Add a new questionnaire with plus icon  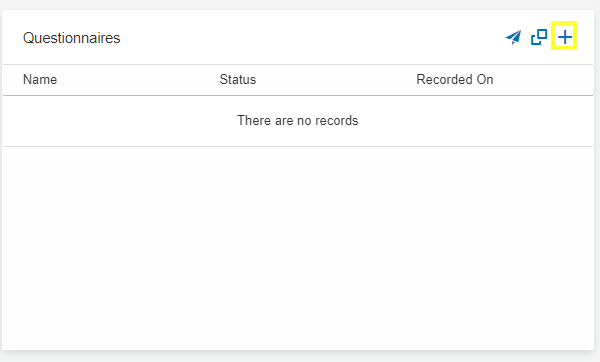(x=564, y=37)
